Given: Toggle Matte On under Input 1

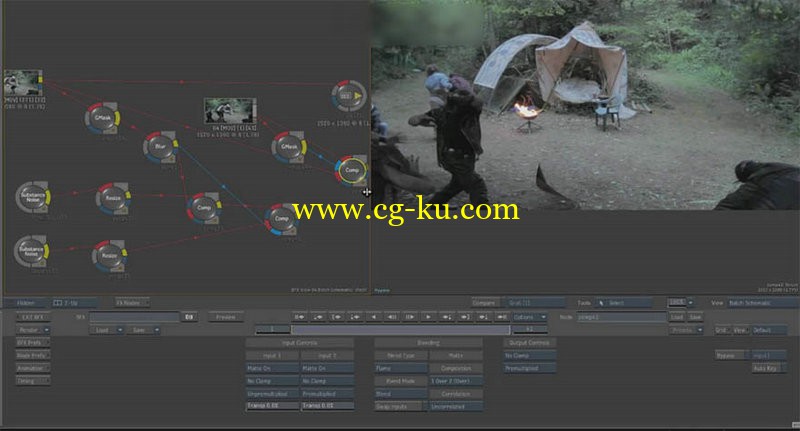Looking at the screenshot, I should tap(272, 368).
